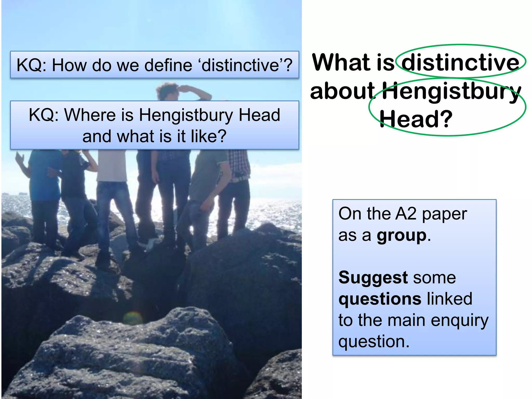This screenshot has height=399, width=532.
Task: Click the 'KQ: How do we define distinctive?' box
Action: [155, 65]
